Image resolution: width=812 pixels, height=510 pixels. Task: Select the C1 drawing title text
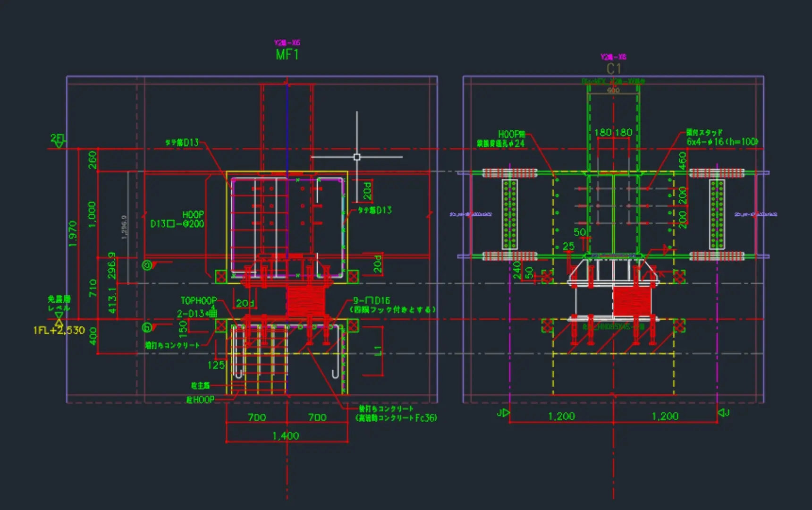click(x=613, y=69)
